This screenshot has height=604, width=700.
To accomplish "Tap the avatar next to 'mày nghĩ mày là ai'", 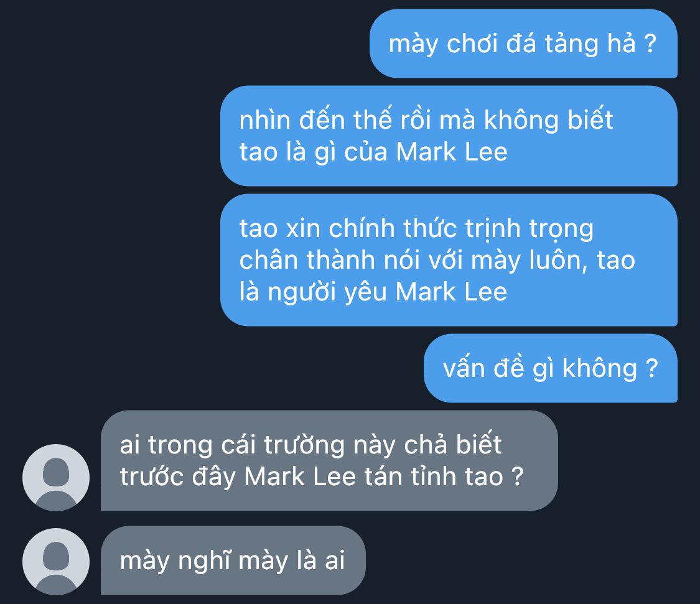I will click(56, 562).
